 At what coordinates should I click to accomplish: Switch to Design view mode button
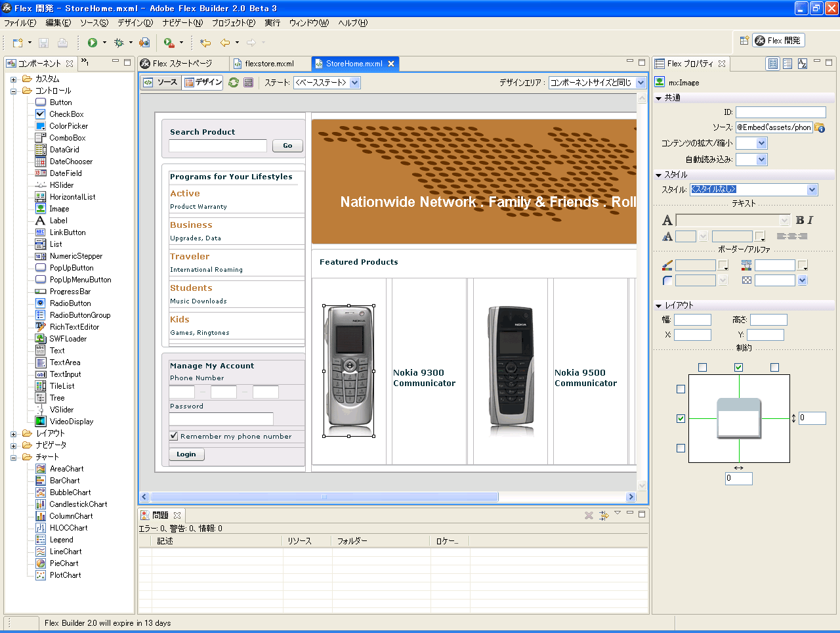coord(203,82)
